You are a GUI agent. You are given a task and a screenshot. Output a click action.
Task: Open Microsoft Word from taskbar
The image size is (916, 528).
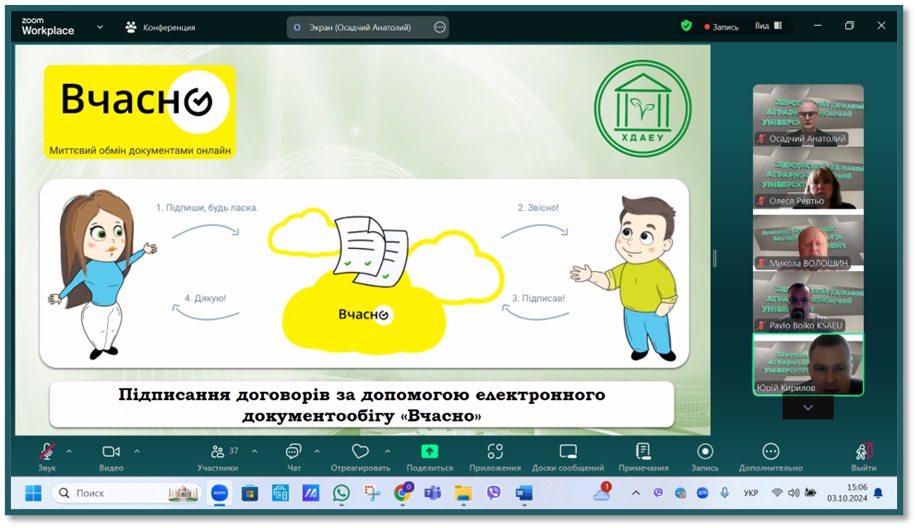tap(524, 494)
